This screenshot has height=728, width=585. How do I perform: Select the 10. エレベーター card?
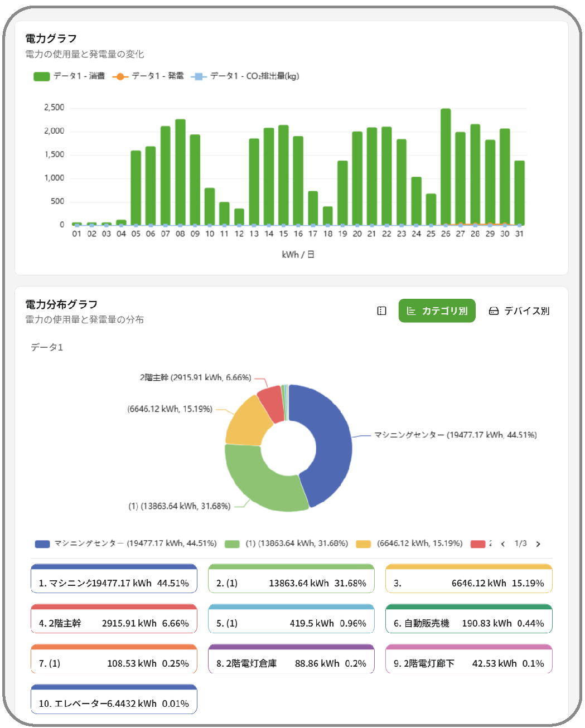114,700
